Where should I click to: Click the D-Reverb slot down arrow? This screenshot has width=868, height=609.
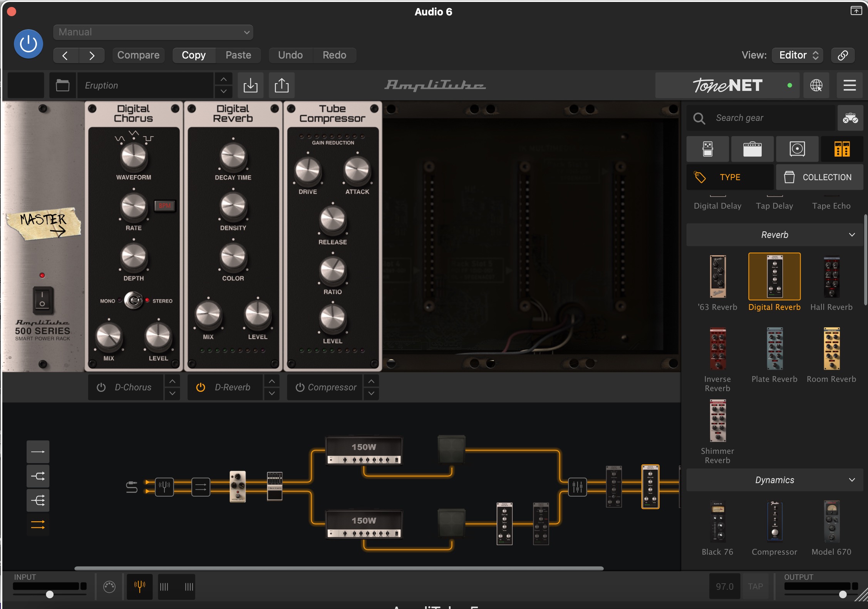pyautogui.click(x=272, y=393)
